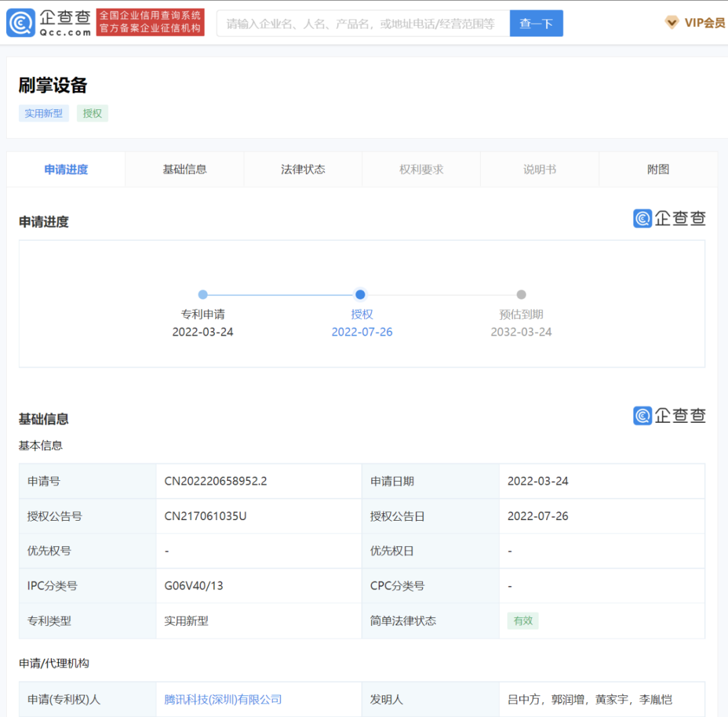Click the VIP会员 diamond icon
Image resolution: width=728 pixels, height=717 pixels.
[672, 23]
